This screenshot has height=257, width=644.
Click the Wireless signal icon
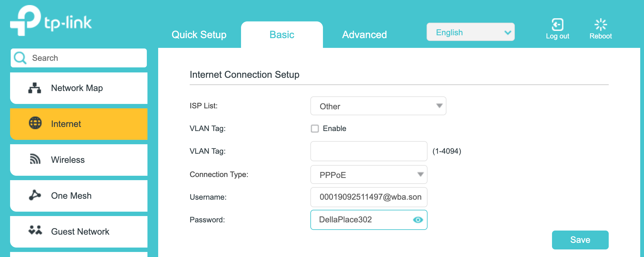35,159
